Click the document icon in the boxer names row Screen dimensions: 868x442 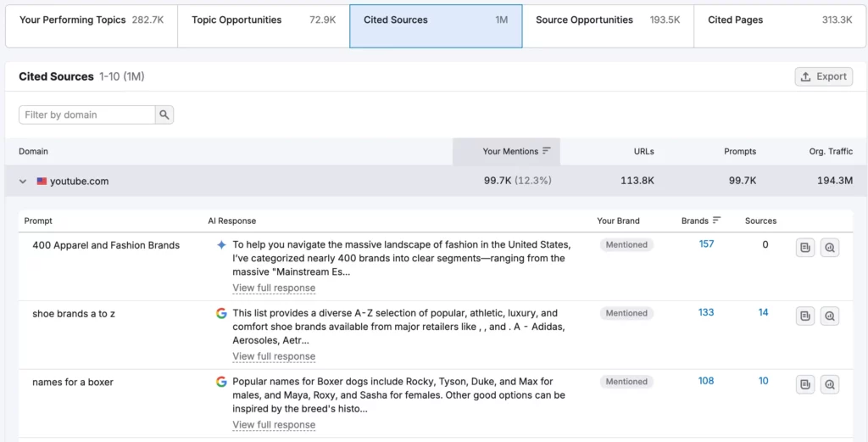[x=805, y=384]
